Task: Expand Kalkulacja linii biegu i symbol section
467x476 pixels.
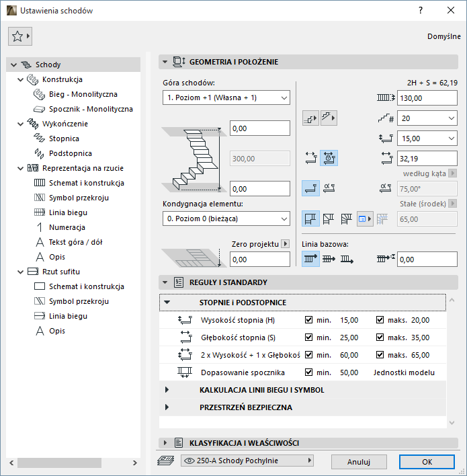Action: point(167,390)
